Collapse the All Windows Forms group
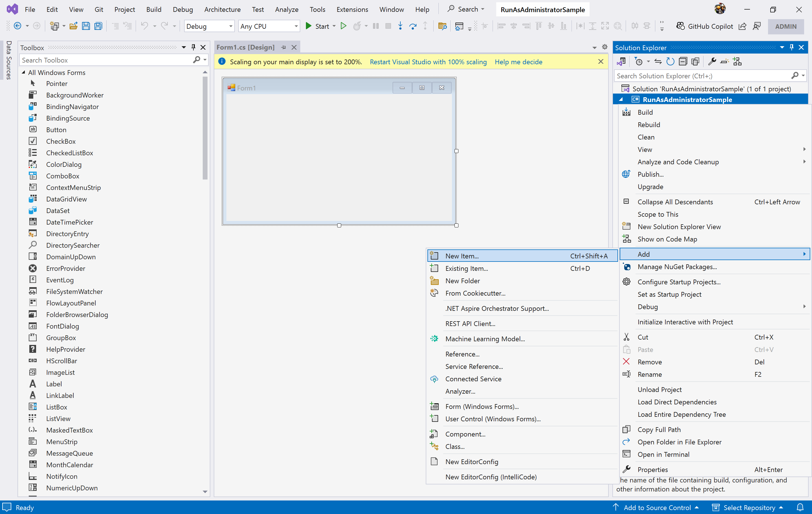The image size is (812, 514). (x=24, y=72)
